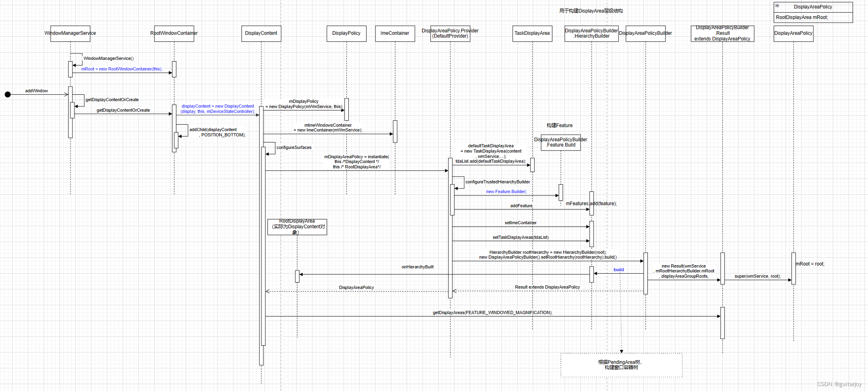The height and width of the screenshot is (391, 868).
Task: Select the TaskDisplayArea lifeline header
Action: coord(532,34)
